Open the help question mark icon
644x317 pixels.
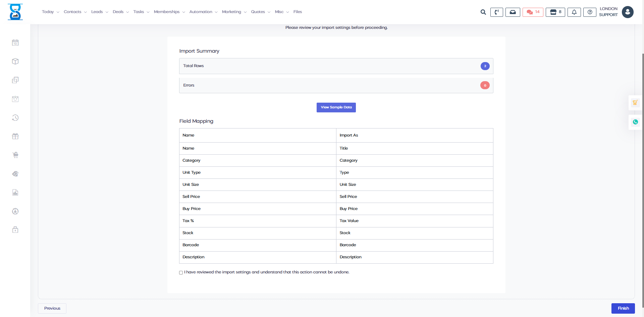pos(590,12)
